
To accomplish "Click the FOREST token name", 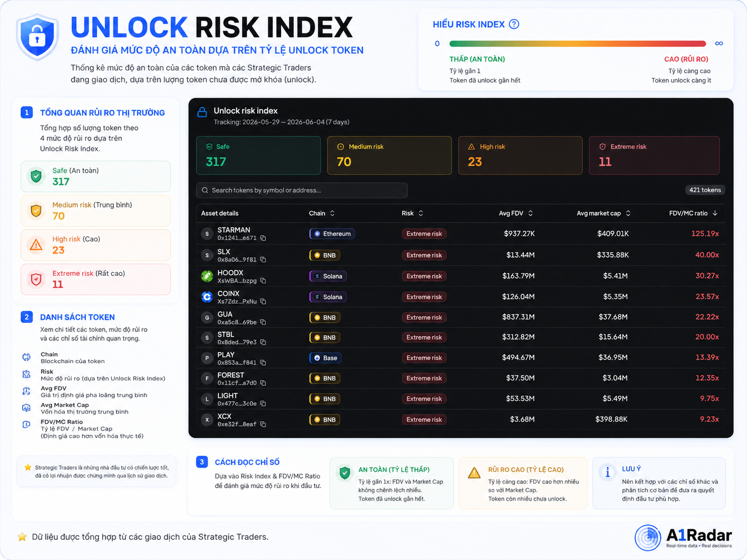I will (231, 375).
